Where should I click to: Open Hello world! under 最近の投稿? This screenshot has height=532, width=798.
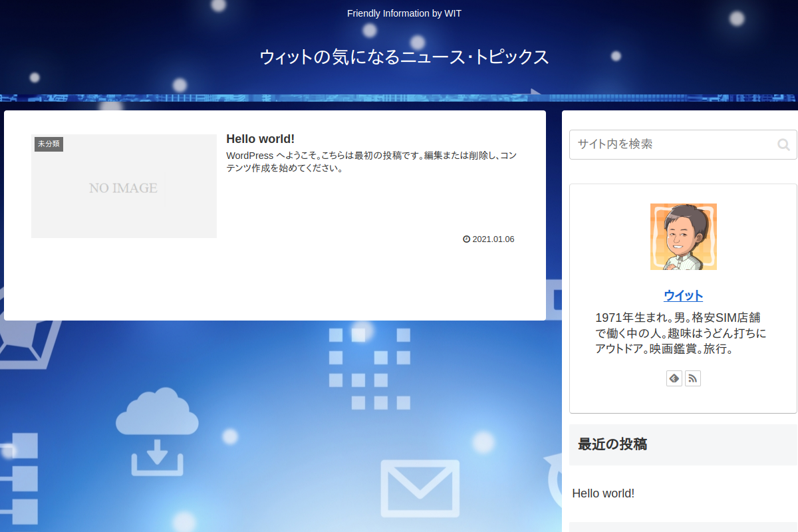[603, 493]
